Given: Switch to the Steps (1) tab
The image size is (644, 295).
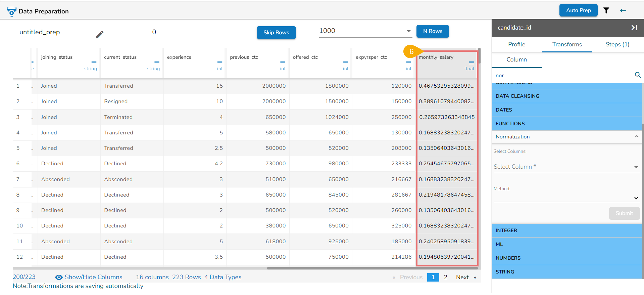Looking at the screenshot, I should (x=617, y=44).
